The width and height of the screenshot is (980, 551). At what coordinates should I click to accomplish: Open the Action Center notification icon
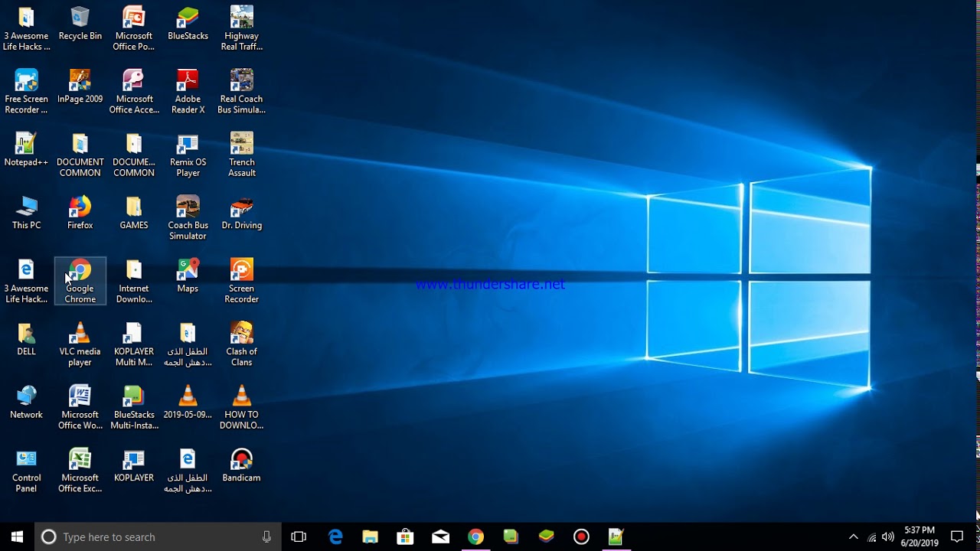(957, 536)
